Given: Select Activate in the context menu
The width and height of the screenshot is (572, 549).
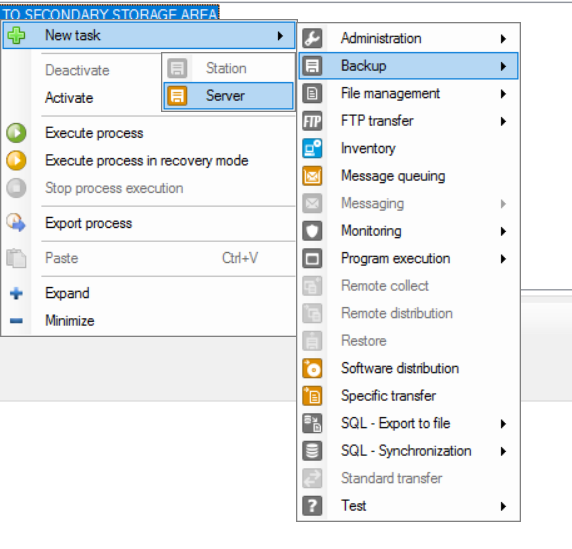Looking at the screenshot, I should tap(69, 98).
